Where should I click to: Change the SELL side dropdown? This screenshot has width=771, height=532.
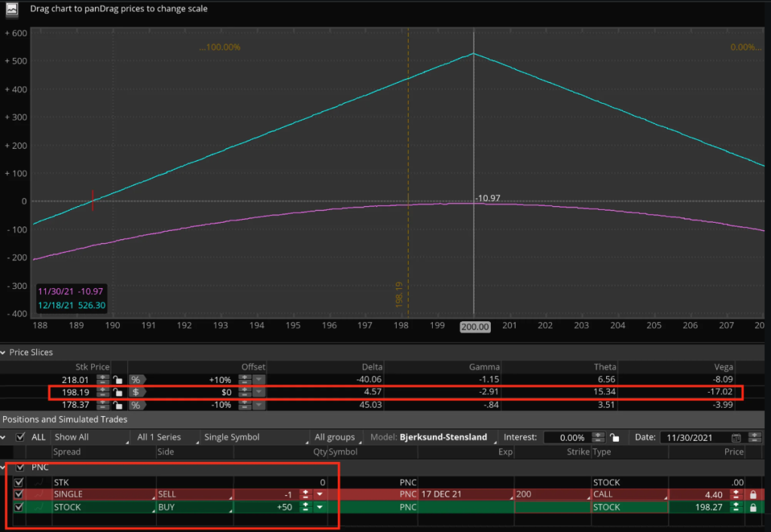point(195,494)
